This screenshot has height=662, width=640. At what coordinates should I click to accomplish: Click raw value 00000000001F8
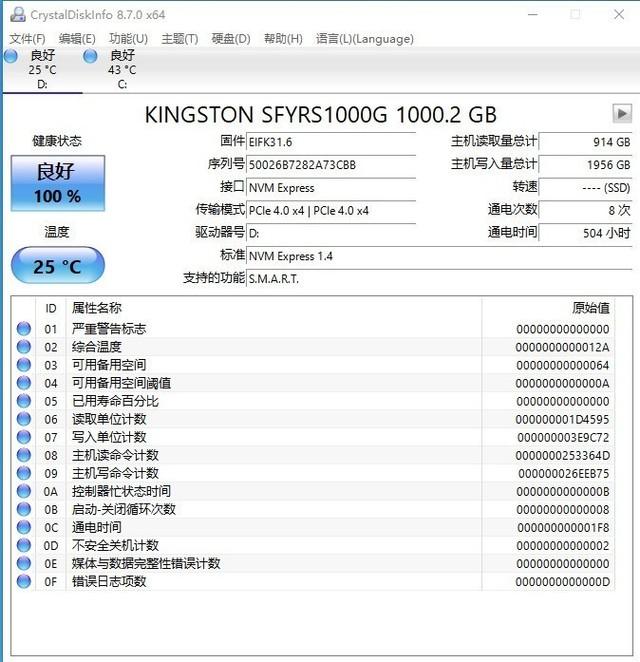coord(563,528)
